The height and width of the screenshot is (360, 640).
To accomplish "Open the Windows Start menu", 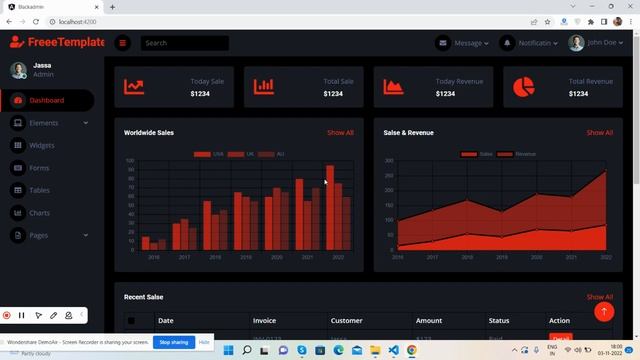I will (x=229, y=350).
